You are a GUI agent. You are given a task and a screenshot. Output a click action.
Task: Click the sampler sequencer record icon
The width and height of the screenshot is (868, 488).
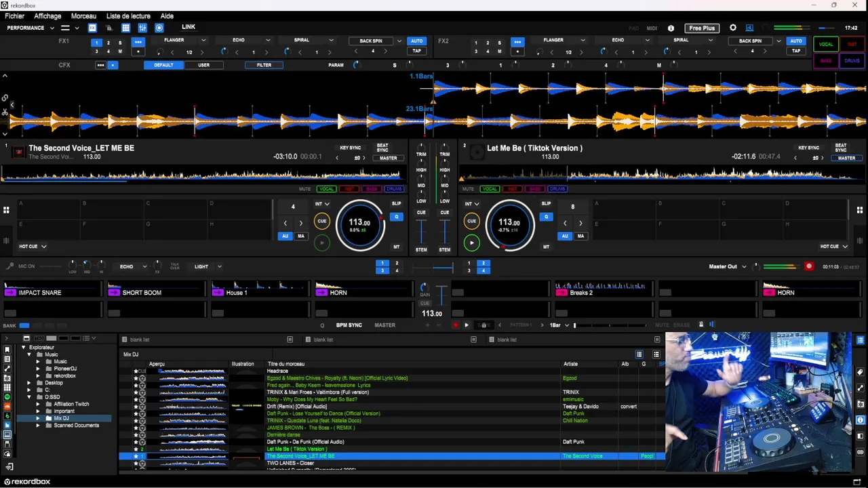[x=455, y=325]
